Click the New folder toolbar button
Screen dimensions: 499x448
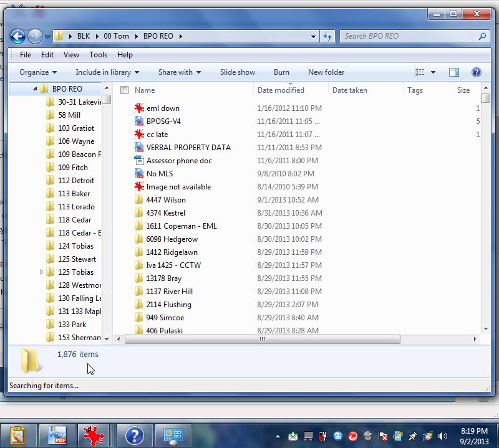[x=326, y=72]
